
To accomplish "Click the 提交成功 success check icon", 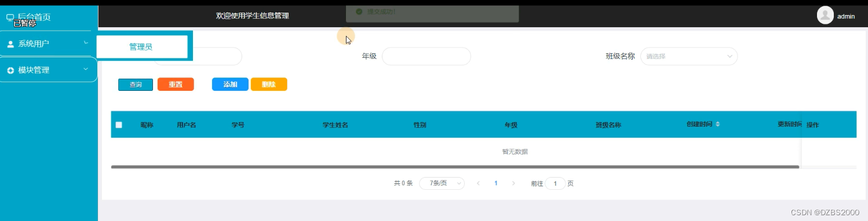I will point(359,12).
